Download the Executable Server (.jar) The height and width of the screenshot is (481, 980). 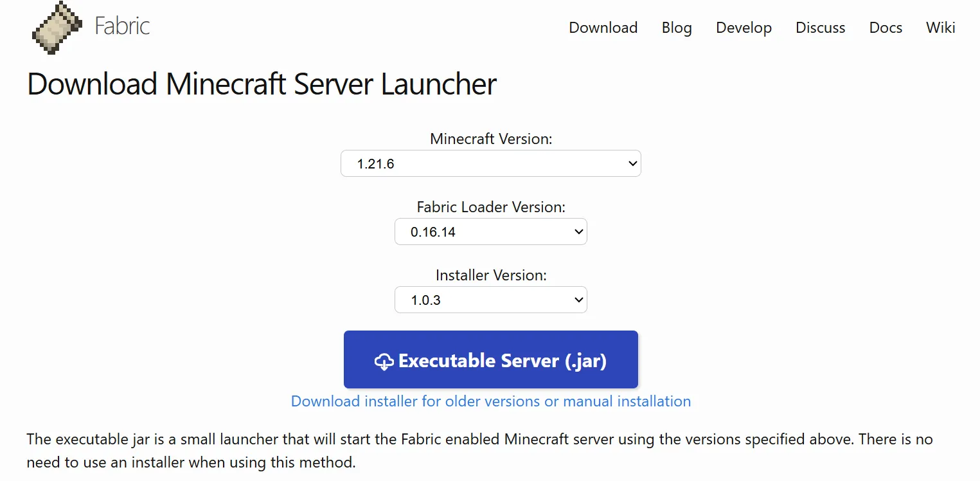pyautogui.click(x=491, y=359)
